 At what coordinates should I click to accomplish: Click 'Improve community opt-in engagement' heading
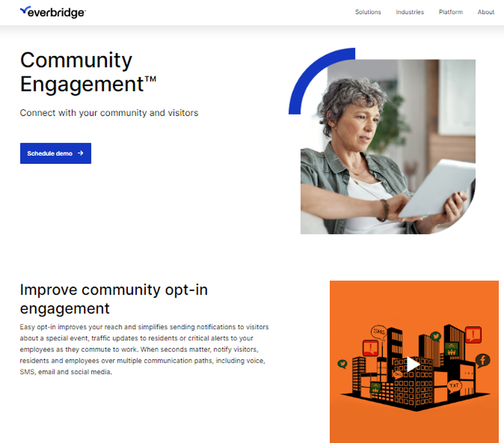tap(114, 299)
